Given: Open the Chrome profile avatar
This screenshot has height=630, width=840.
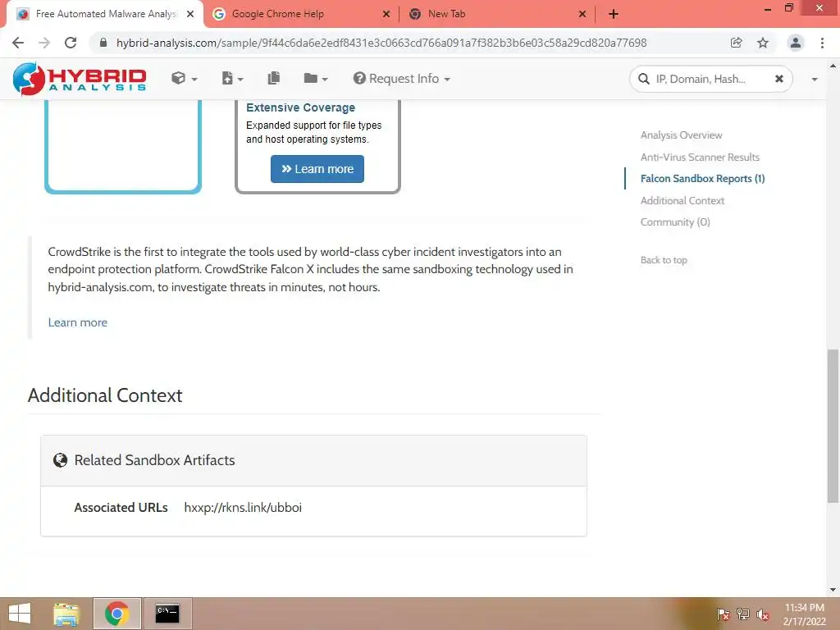Looking at the screenshot, I should (795, 43).
